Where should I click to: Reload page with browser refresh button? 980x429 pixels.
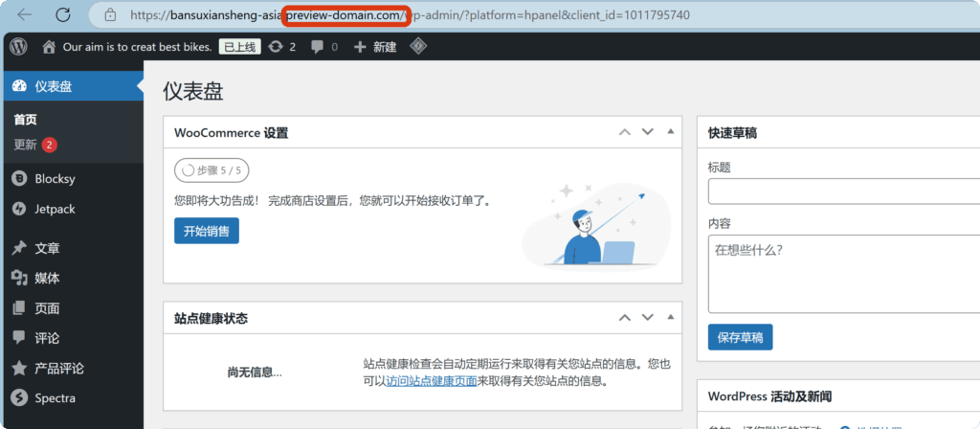[63, 15]
